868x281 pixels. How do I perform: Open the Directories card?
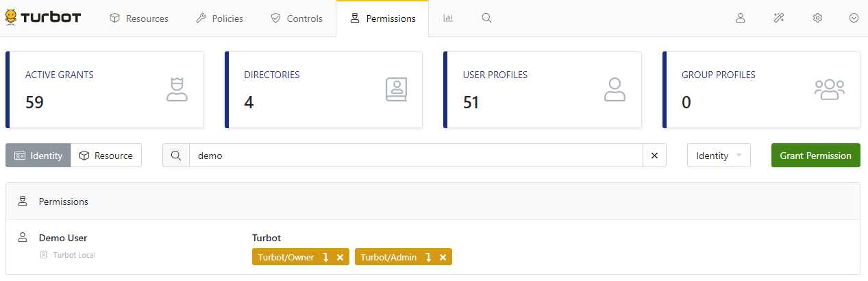pyautogui.click(x=324, y=90)
